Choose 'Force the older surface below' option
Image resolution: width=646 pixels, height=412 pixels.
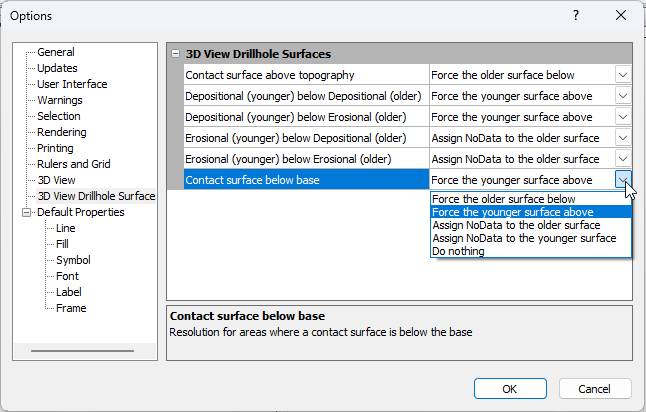coord(503,199)
